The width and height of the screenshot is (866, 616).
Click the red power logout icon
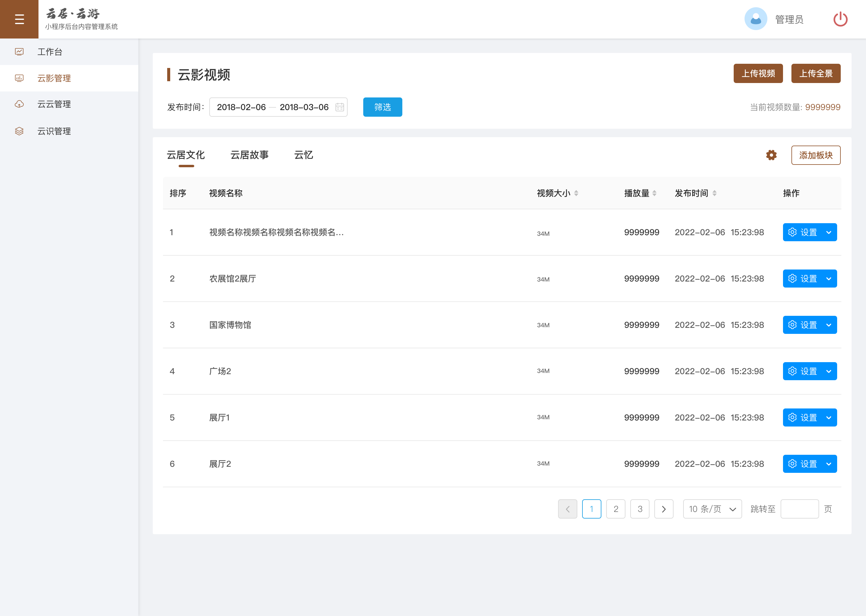coord(840,19)
